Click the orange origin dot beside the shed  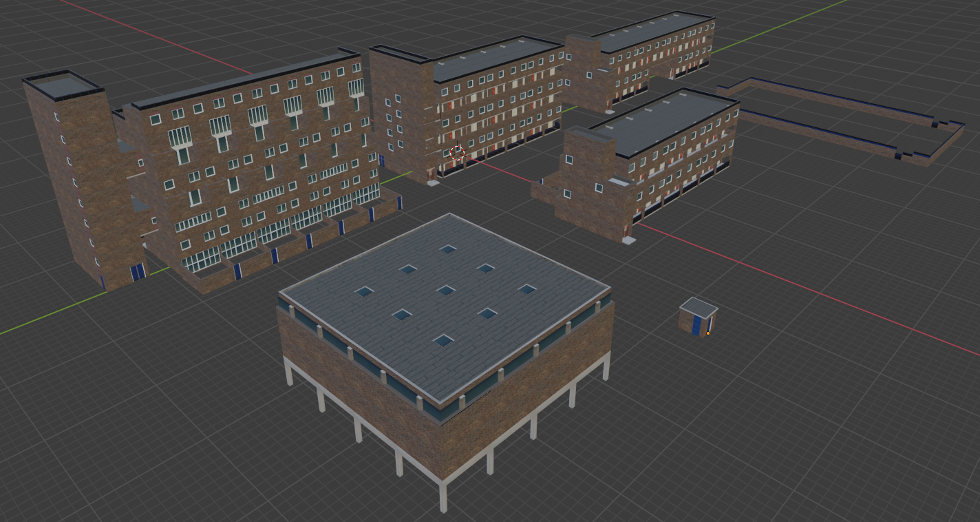708,333
